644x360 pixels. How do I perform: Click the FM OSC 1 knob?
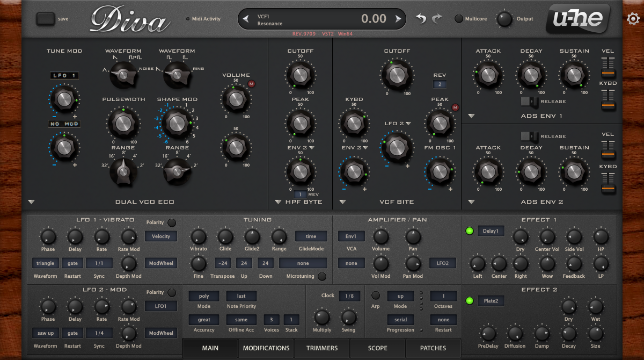(x=440, y=171)
